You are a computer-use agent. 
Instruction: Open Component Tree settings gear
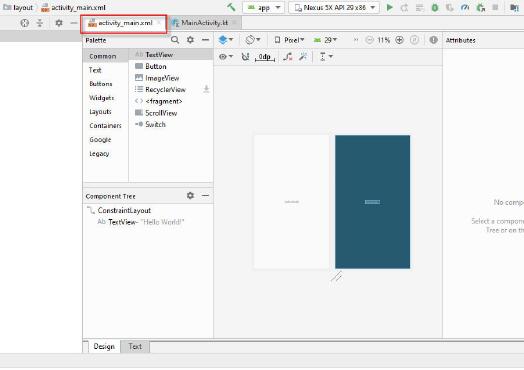(190, 196)
